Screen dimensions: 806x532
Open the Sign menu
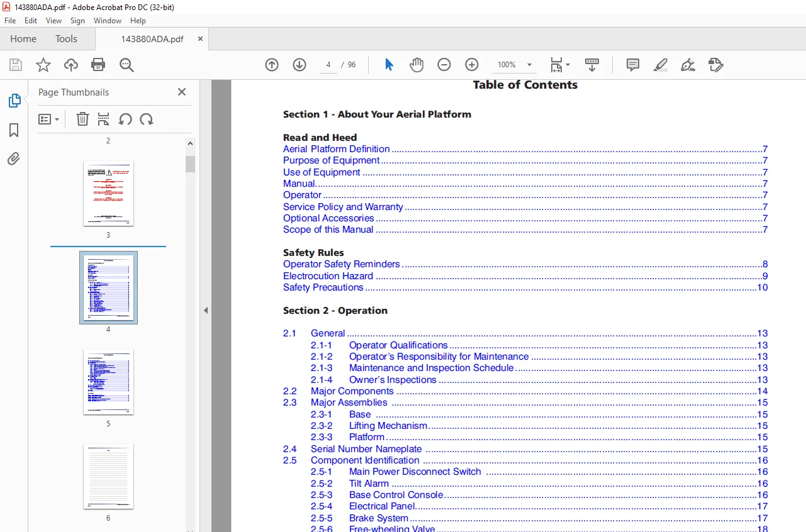77,21
